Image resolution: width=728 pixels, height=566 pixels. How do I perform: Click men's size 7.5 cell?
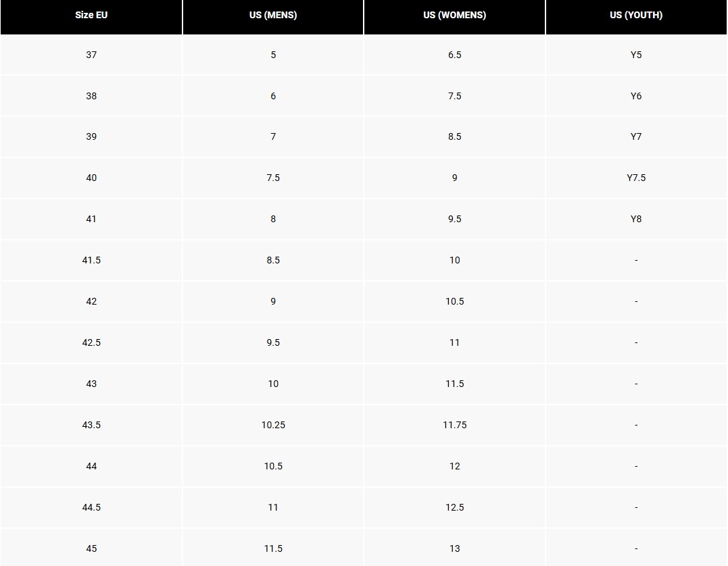tap(273, 178)
